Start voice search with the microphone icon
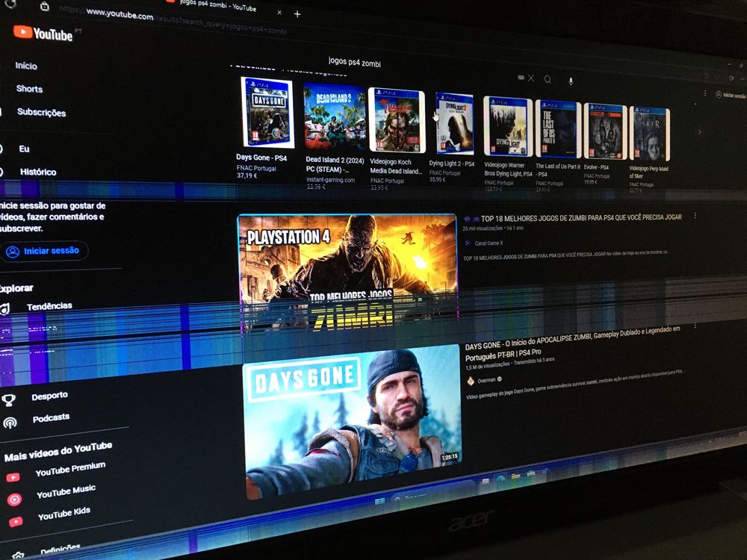Viewport: 747px width, 560px height. click(x=571, y=81)
